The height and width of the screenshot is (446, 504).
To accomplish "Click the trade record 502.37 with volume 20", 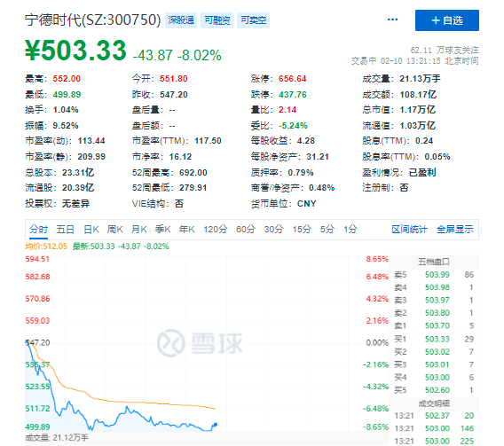I will (x=434, y=416).
